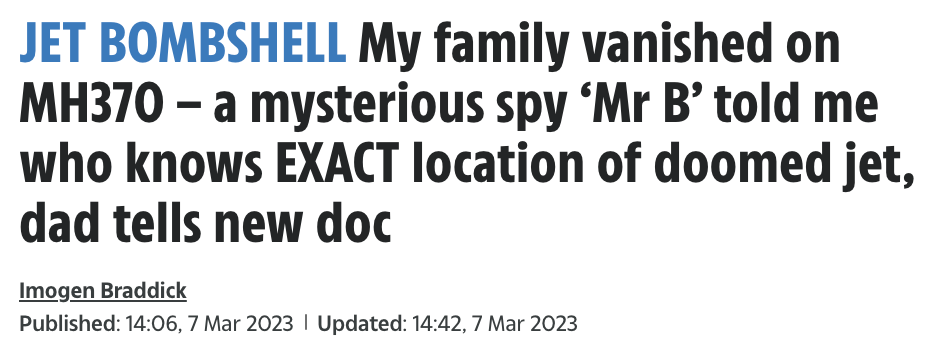Click the blue JET BOMBSHELL kicker
The image size is (934, 364).
pyautogui.click(x=183, y=43)
